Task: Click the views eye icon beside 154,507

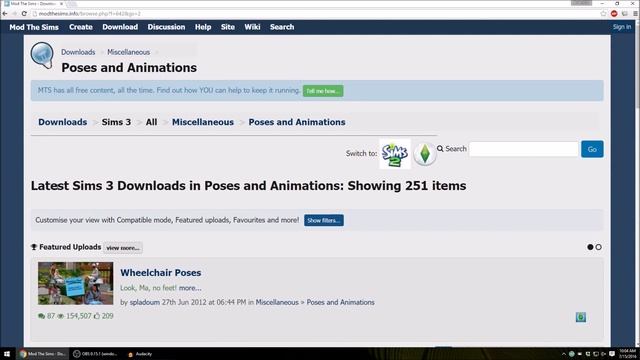Action: (61, 316)
